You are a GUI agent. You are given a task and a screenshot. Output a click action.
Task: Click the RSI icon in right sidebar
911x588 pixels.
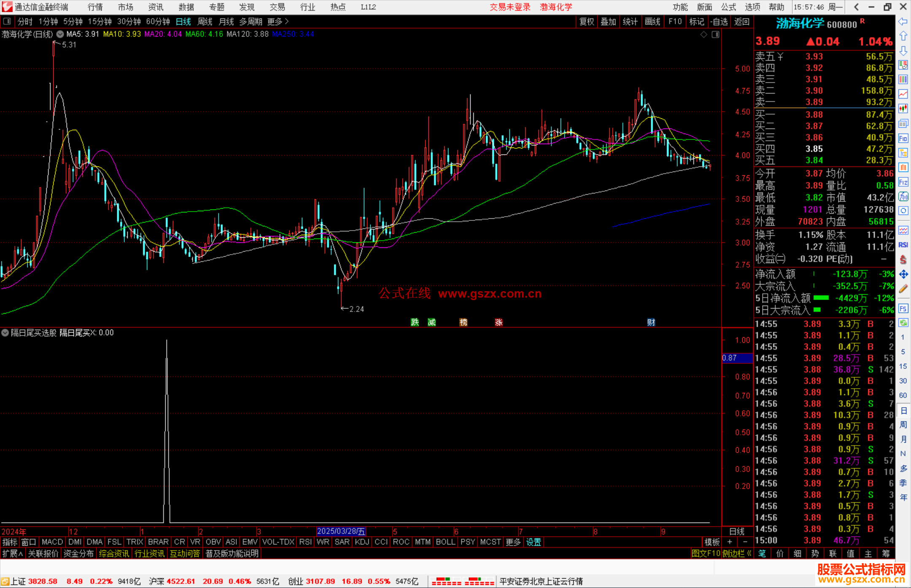coord(903,245)
